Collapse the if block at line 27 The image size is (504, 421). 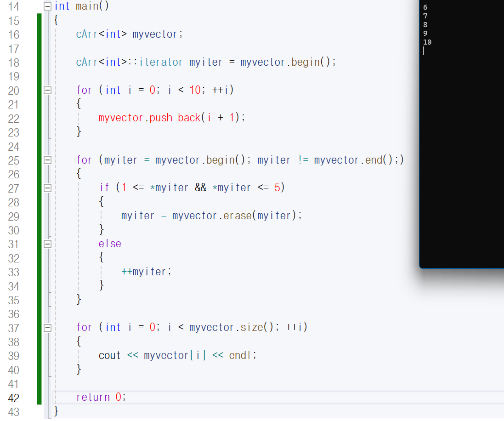(47, 188)
